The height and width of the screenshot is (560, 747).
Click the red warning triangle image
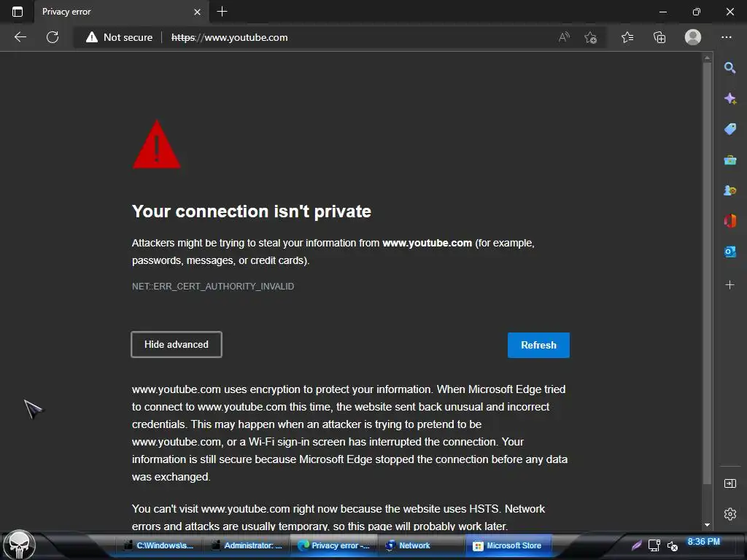pyautogui.click(x=156, y=144)
